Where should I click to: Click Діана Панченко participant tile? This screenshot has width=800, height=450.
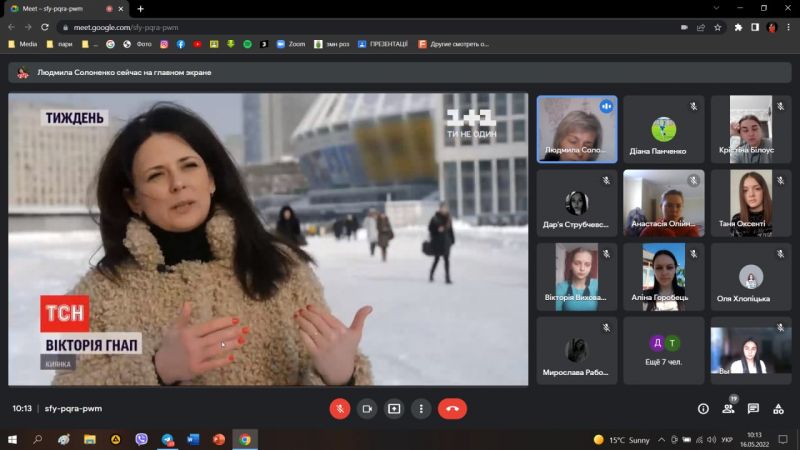point(663,130)
